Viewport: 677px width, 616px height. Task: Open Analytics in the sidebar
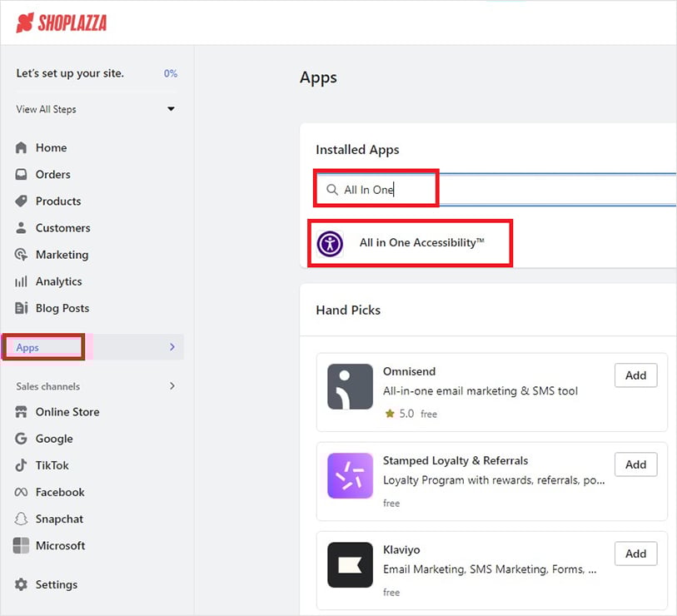tap(59, 281)
